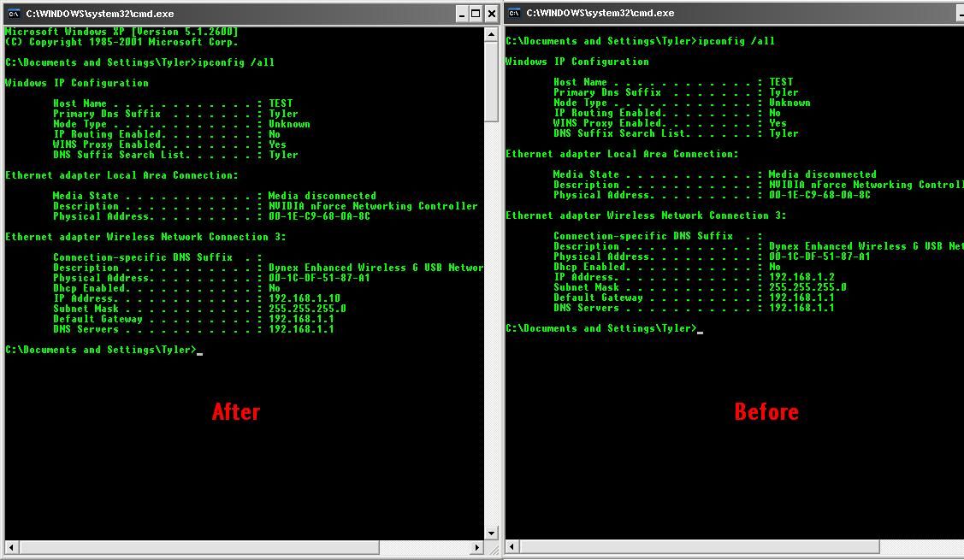Screen dimensions: 964x560
Task: Click the red Before label
Action: pyautogui.click(x=766, y=411)
